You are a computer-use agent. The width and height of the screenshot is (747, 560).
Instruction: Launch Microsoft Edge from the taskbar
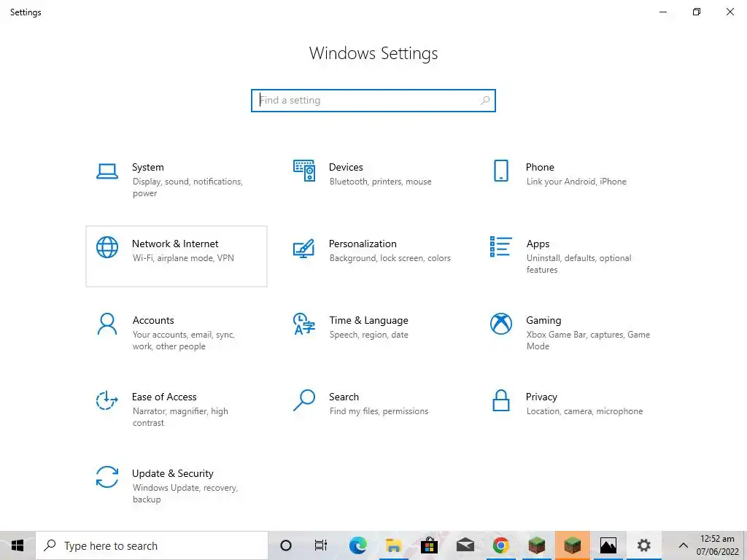tap(357, 545)
